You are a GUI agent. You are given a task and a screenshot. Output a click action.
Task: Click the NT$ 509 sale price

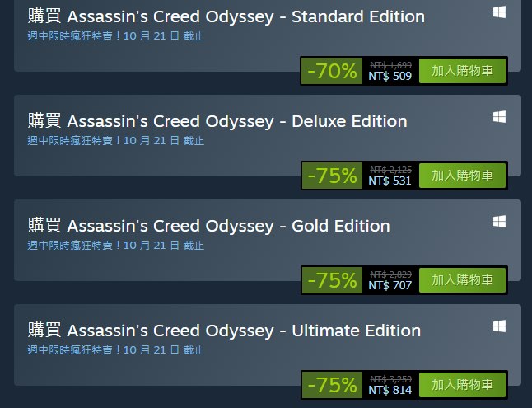pyautogui.click(x=390, y=77)
